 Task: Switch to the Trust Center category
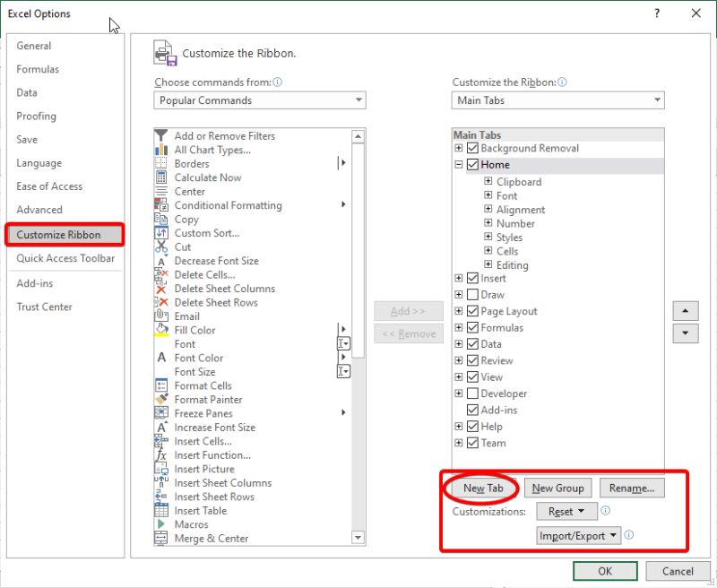coord(43,307)
